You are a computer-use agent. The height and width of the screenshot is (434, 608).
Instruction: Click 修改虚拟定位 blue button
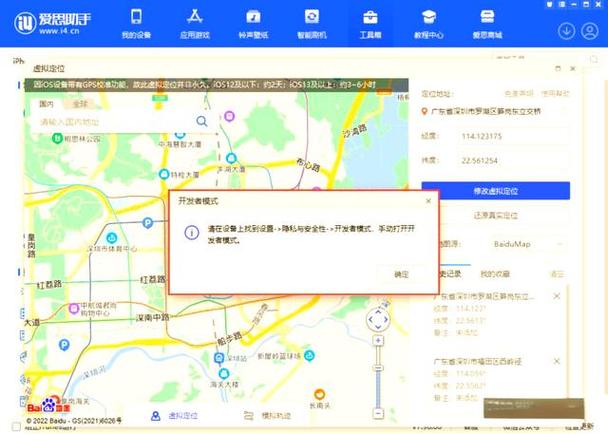coord(496,191)
